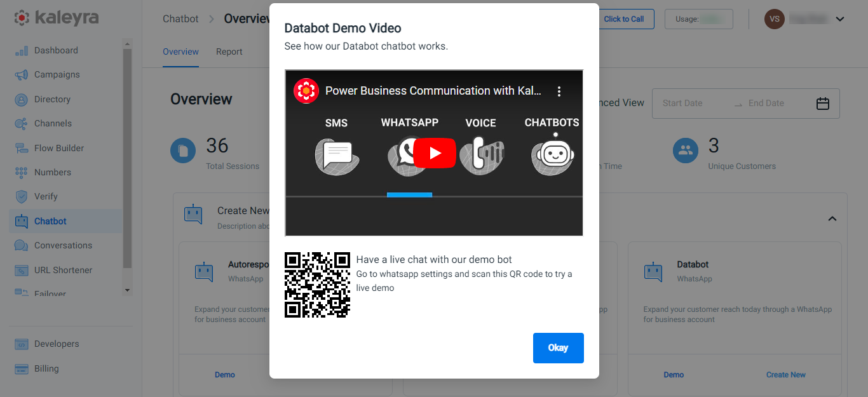Click the Verify shield icon

point(22,197)
